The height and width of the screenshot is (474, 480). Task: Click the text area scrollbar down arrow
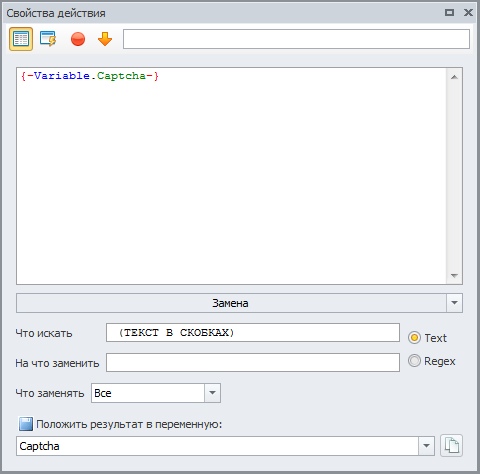(x=454, y=275)
